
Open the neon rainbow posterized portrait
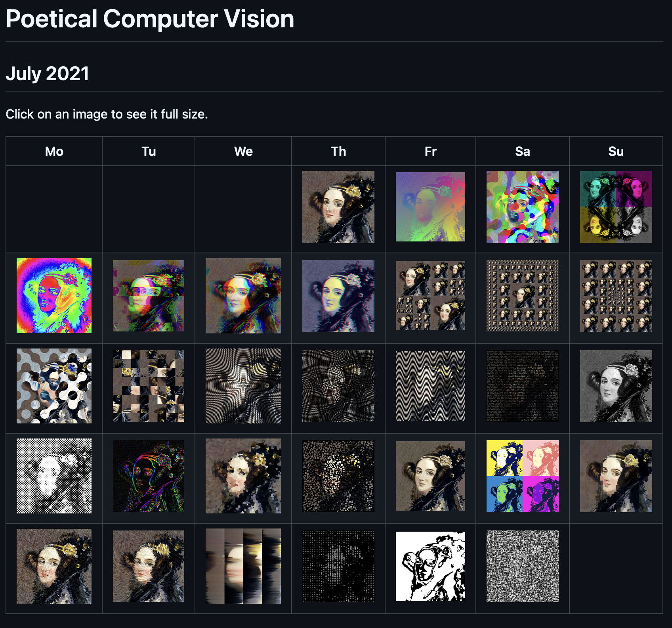[54, 296]
